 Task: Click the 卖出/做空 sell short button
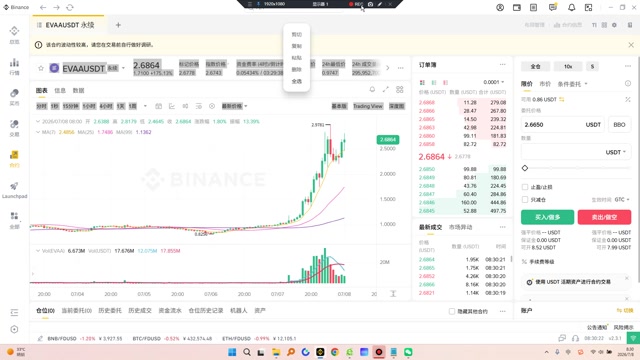[604, 217]
